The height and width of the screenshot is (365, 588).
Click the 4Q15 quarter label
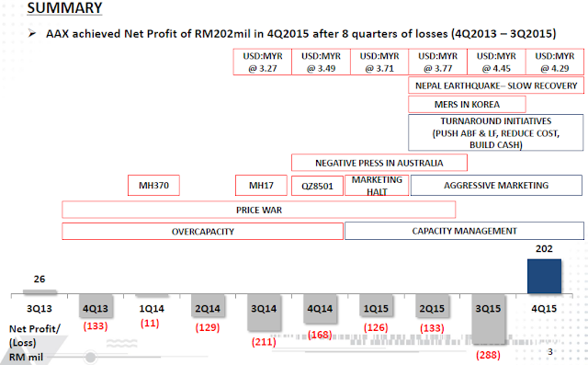544,309
